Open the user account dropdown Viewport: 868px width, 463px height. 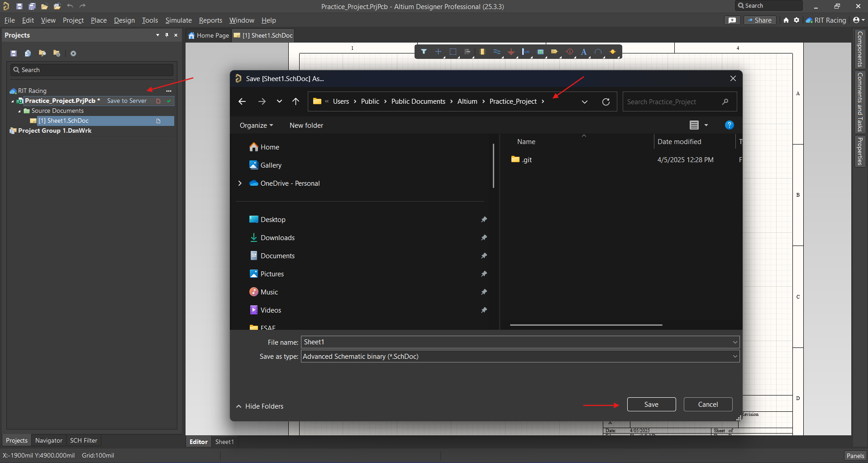(x=858, y=20)
